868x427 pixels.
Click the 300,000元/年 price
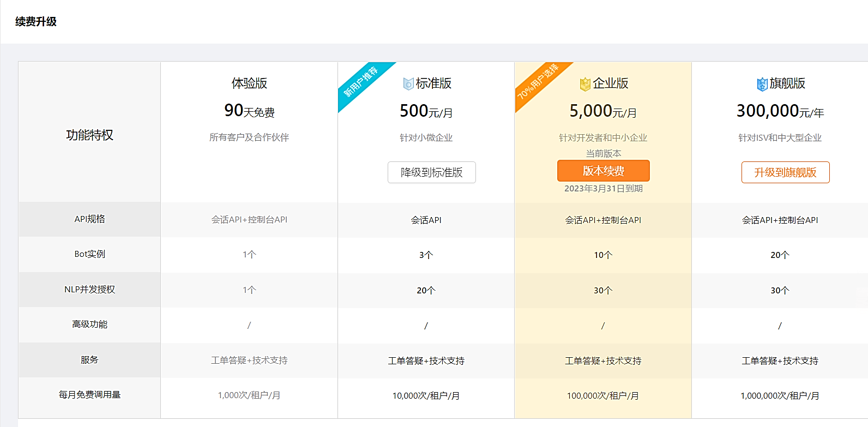coord(780,111)
